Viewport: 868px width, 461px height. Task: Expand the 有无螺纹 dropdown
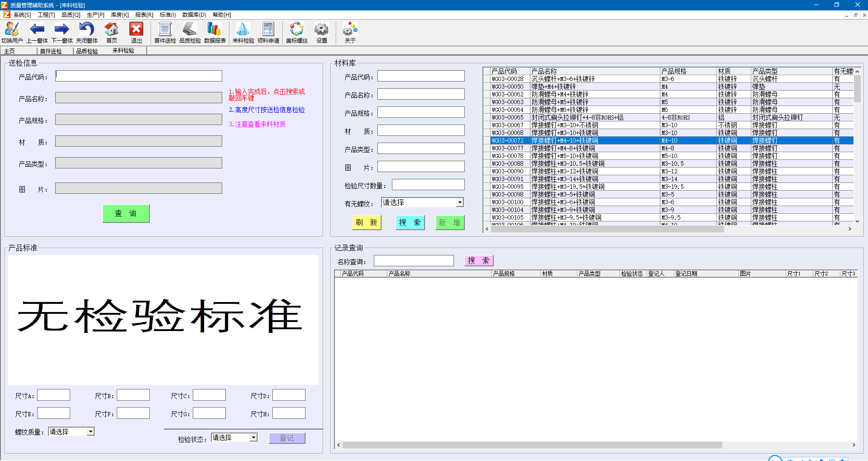pyautogui.click(x=460, y=202)
